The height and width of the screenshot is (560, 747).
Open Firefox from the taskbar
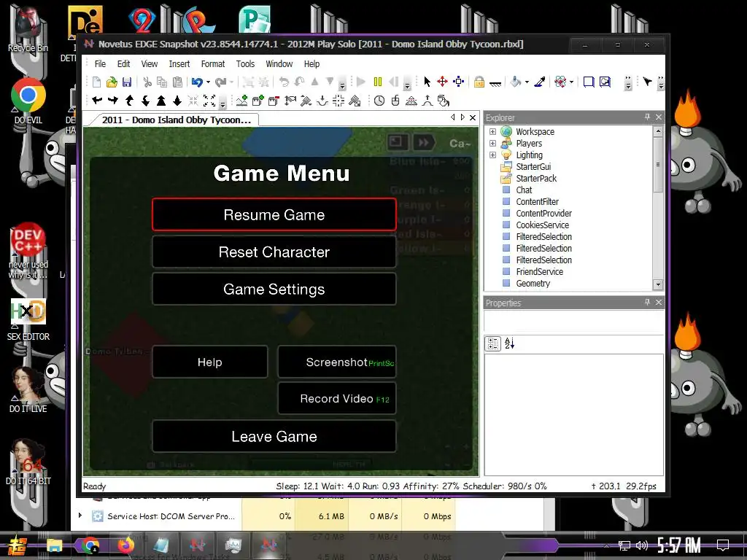tap(125, 544)
